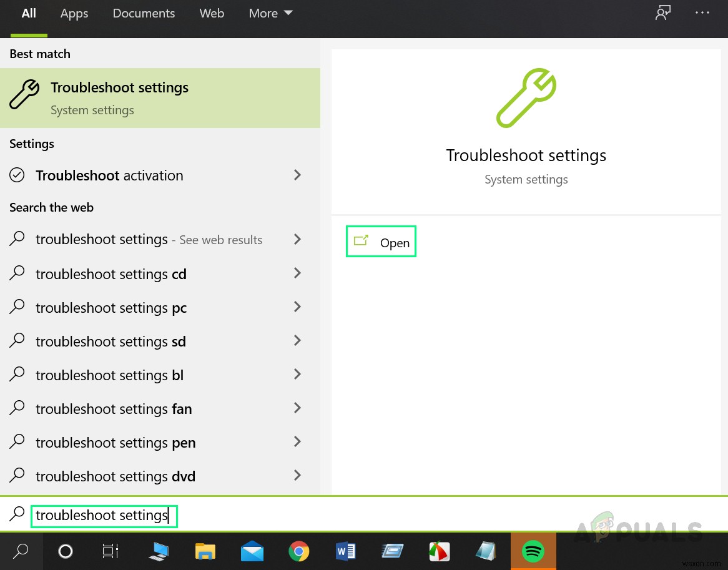Click the checkmark icon beside Troubleshoot activation
Viewport: 728px width, 570px height.
tap(17, 175)
